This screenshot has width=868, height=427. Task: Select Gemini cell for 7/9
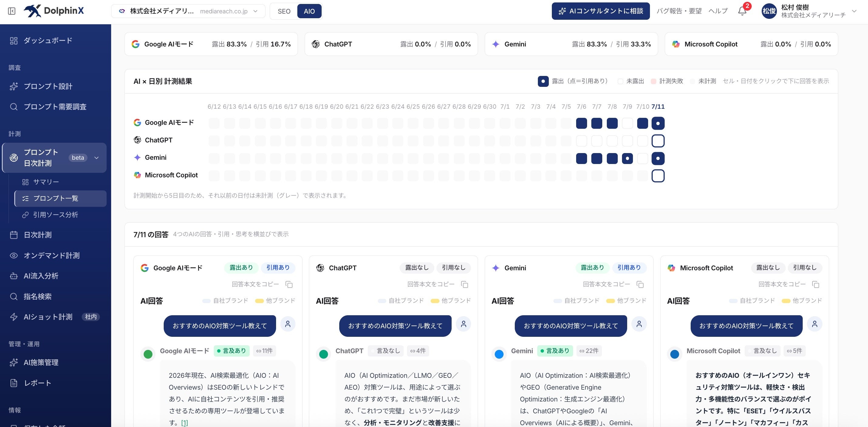(627, 159)
